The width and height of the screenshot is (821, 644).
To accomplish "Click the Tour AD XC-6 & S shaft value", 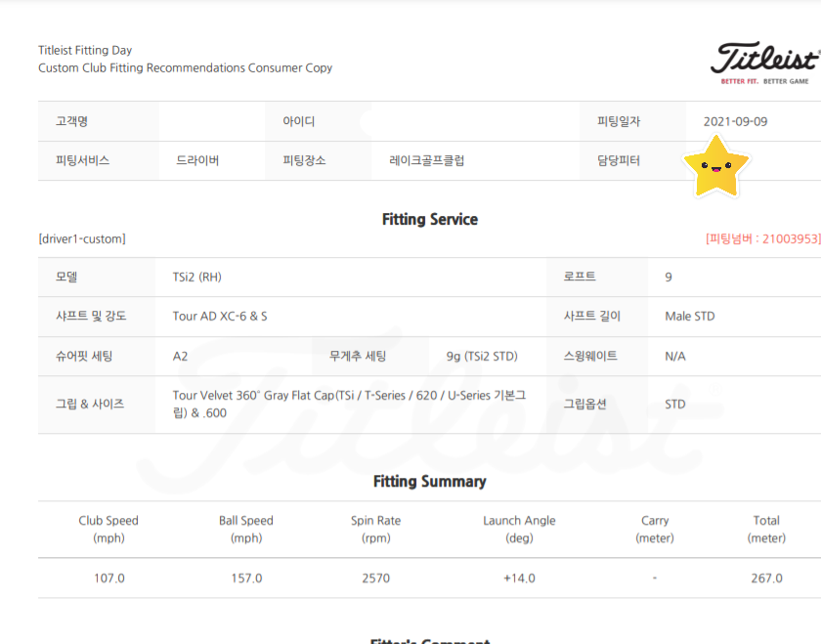I will tap(220, 317).
